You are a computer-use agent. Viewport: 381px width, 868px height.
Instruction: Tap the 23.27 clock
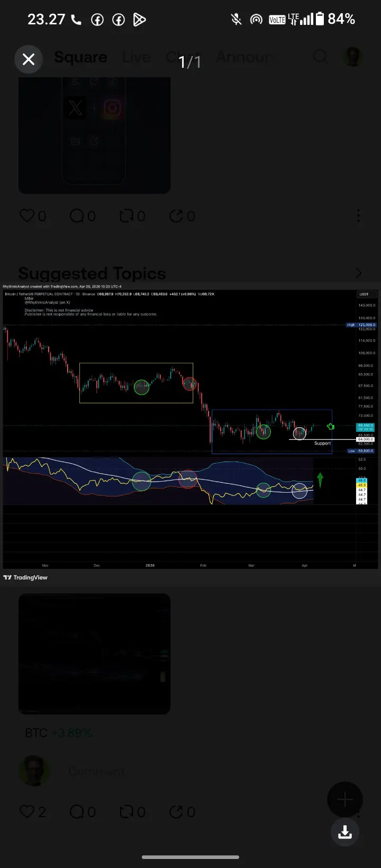(x=46, y=20)
